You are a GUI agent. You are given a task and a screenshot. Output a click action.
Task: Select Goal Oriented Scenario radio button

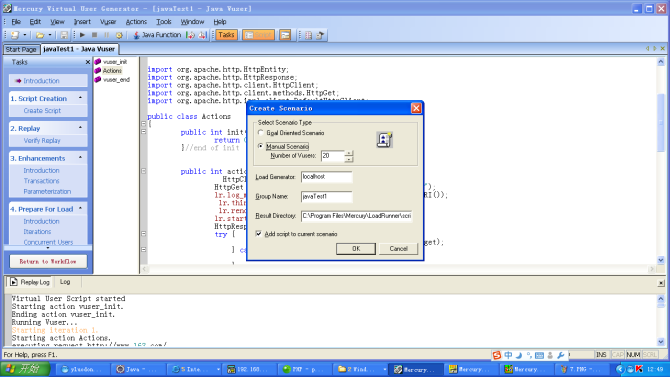(261, 133)
